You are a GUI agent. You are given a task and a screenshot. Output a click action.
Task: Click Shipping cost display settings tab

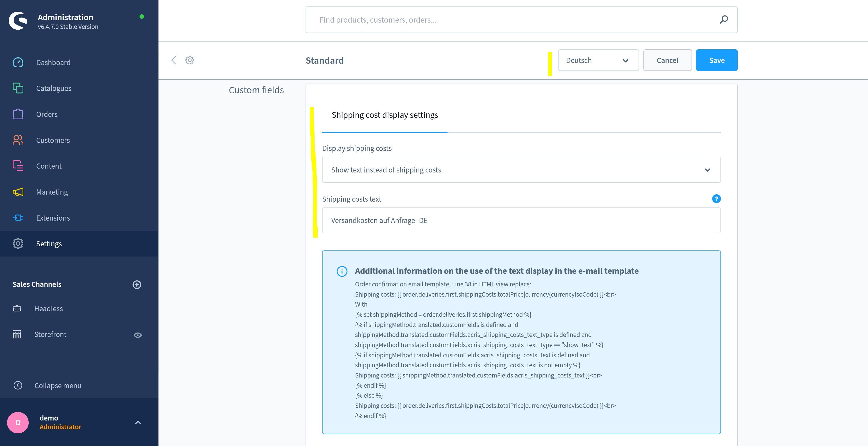pos(385,114)
